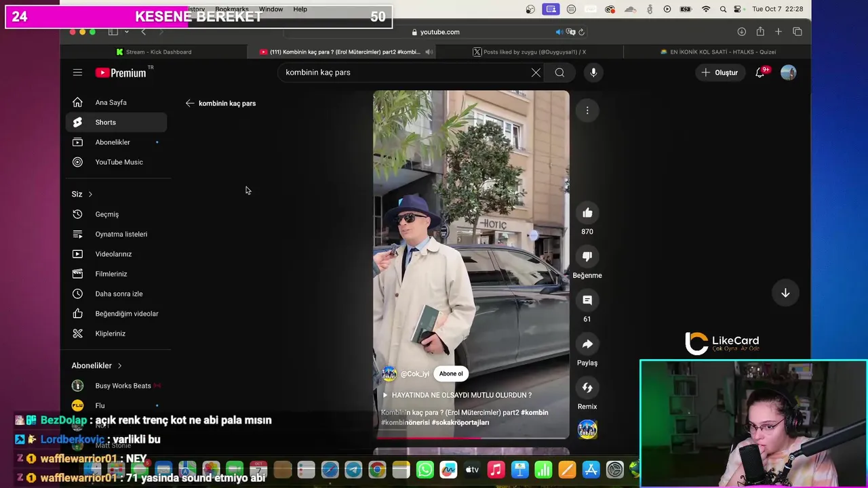Screen dimensions: 868x488
Task: Open the Flu channel subscription
Action: tap(117, 405)
